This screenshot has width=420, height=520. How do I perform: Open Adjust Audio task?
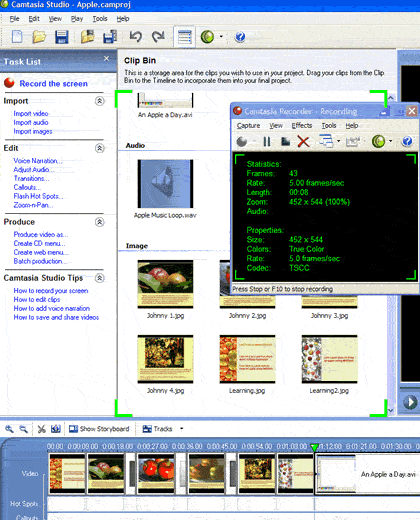tap(33, 170)
